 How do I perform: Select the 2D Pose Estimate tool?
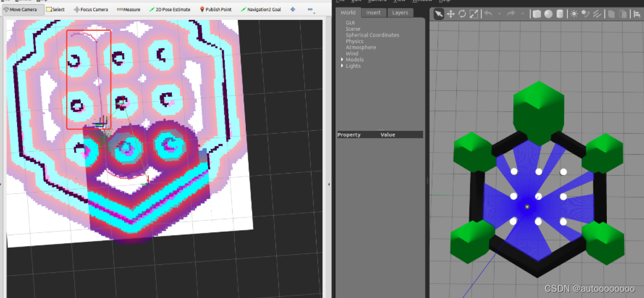click(x=169, y=10)
